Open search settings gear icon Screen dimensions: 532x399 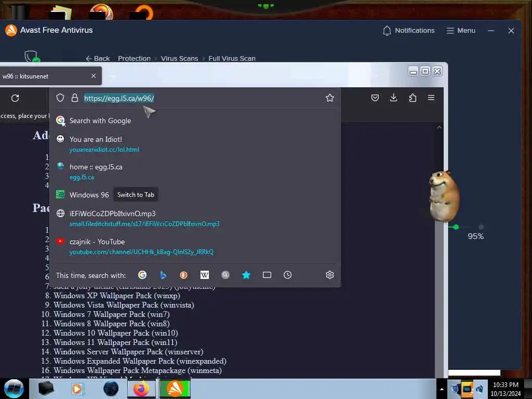[x=330, y=275]
